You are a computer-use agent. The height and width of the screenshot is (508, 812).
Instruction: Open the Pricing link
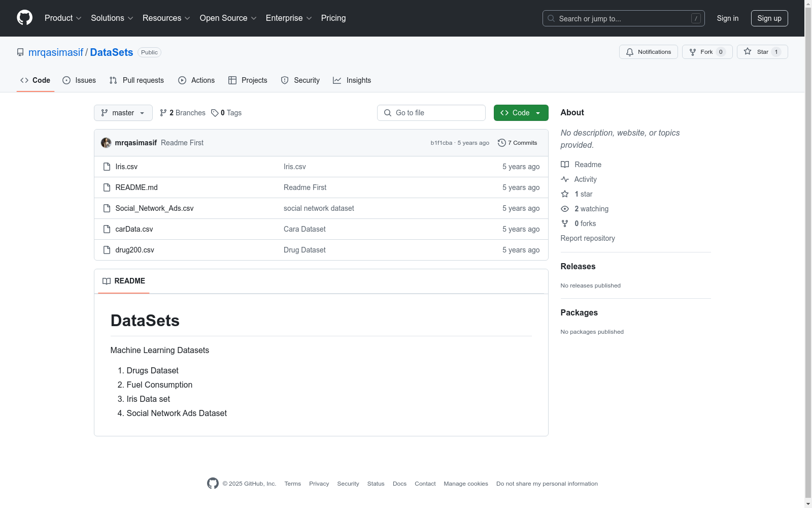(x=333, y=18)
